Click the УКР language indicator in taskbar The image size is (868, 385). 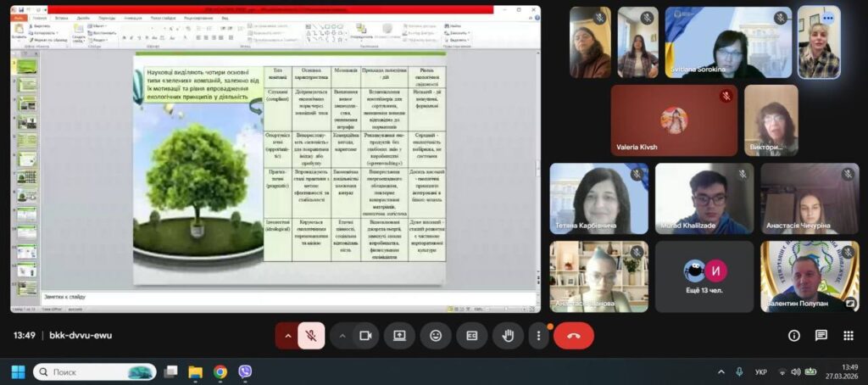pyautogui.click(x=761, y=371)
